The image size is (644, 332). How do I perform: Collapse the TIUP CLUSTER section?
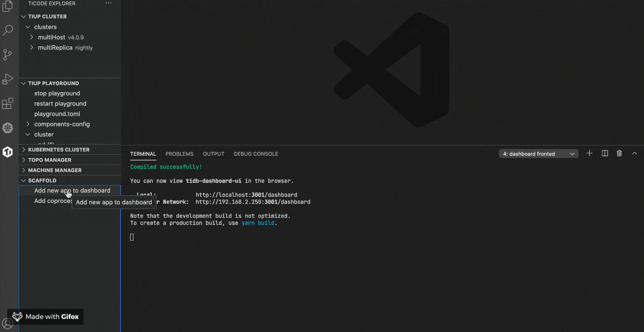(x=23, y=16)
